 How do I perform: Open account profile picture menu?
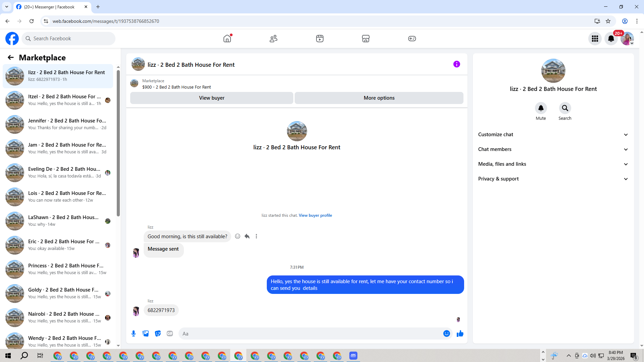point(627,39)
